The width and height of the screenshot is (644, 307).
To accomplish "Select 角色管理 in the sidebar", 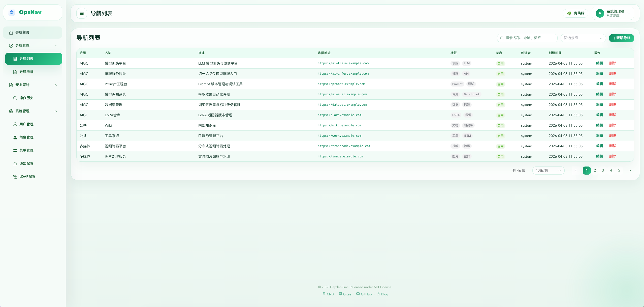I will 26,137.
